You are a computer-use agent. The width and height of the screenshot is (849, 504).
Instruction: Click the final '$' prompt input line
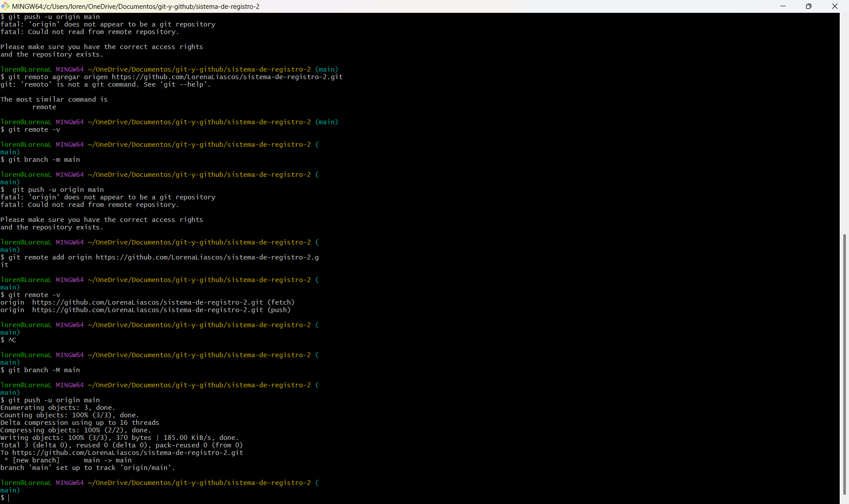click(x=5, y=498)
